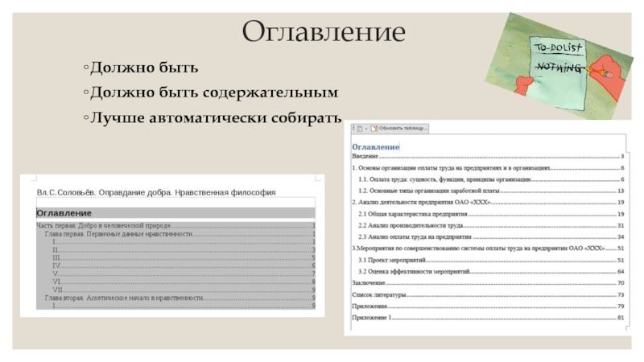The width and height of the screenshot is (644, 362).
Task: Open the 'Приложения' TOC entry
Action: 488,306
